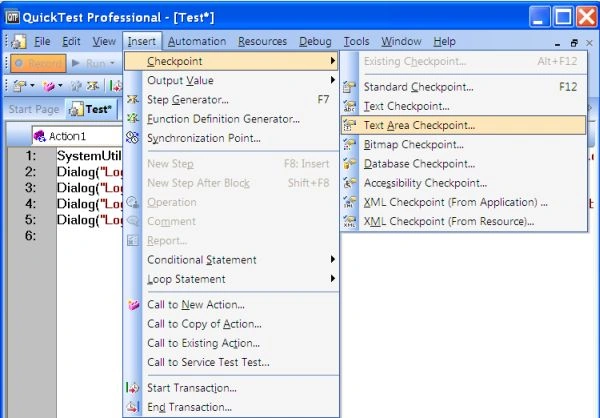Image resolution: width=600 pixels, height=418 pixels.
Task: Click the Run toolbar button
Action: pyautogui.click(x=89, y=63)
